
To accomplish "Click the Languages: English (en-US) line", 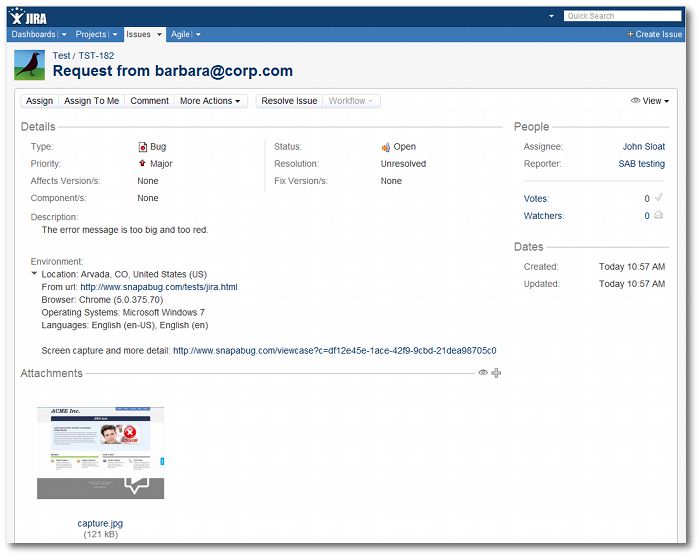I will 125,325.
